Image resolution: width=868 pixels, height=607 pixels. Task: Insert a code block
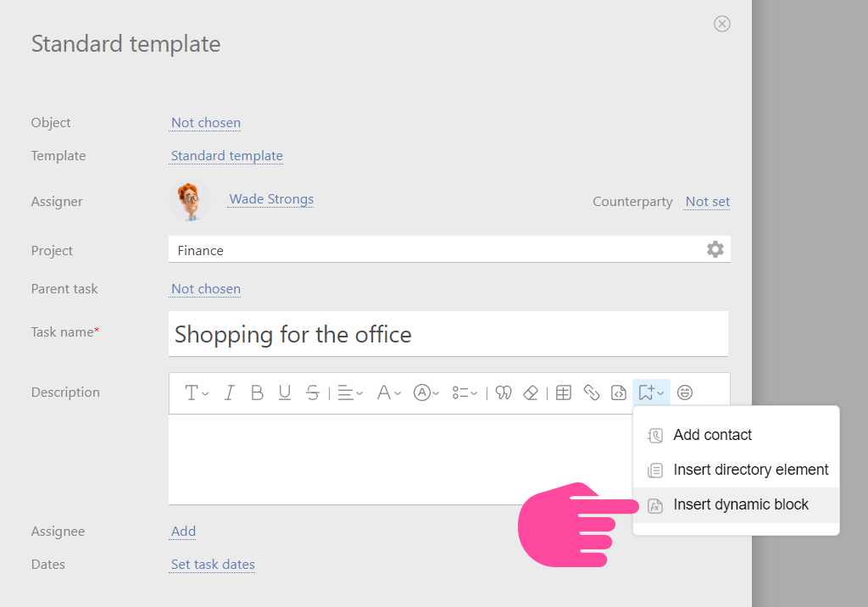(618, 393)
